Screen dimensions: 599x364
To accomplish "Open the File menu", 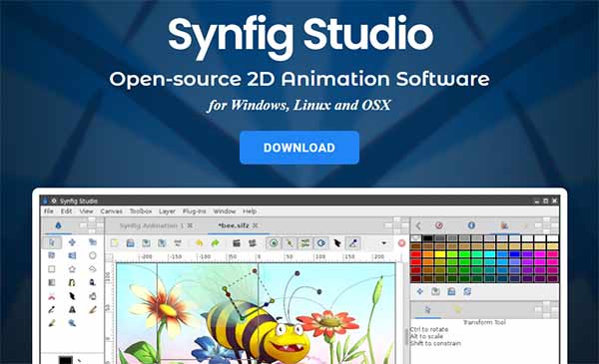I will (x=49, y=211).
